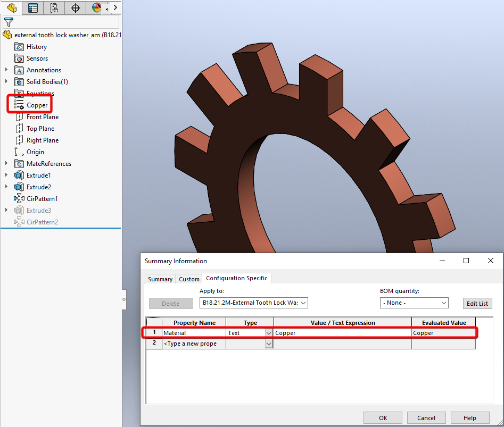Select the Top Plane icon

(x=19, y=129)
